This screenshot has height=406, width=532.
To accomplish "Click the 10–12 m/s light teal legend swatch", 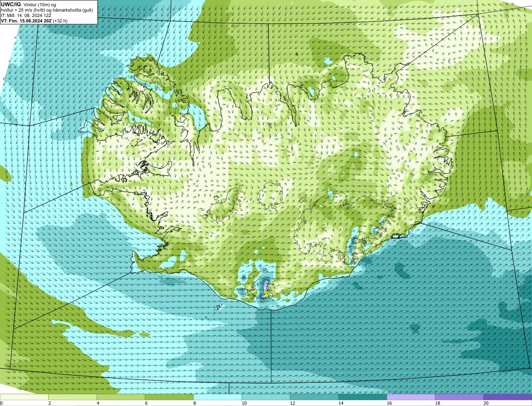I will [266, 397].
